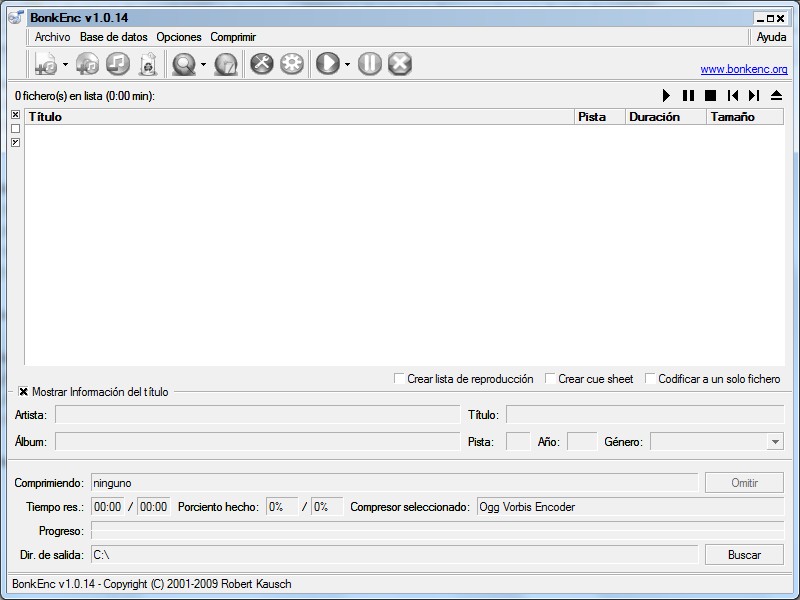Viewport: 800px width, 600px height.
Task: Sort joblist by Título column header
Action: 299,117
